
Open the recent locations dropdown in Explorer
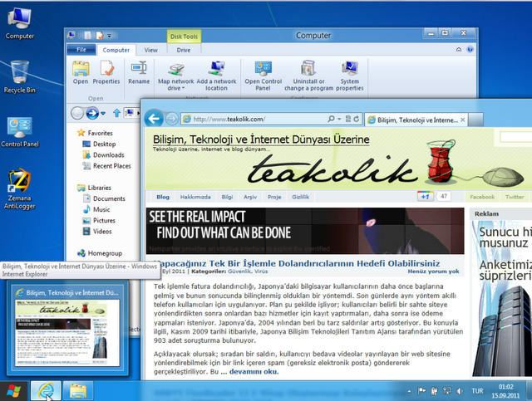[103, 113]
